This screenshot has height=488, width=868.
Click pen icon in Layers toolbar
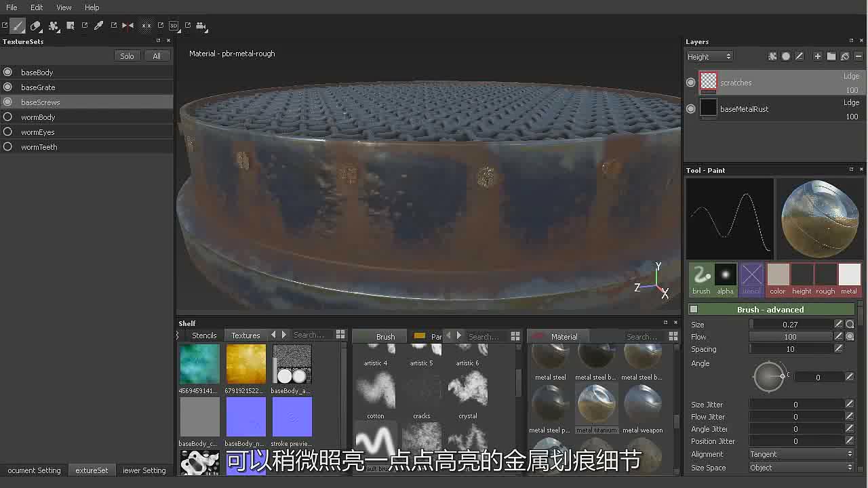799,56
